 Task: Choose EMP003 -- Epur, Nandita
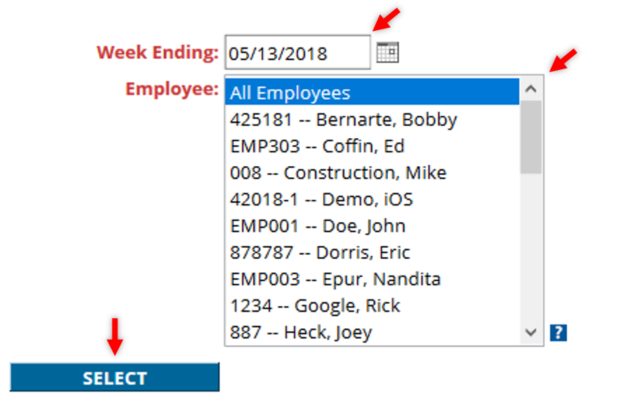(x=372, y=279)
